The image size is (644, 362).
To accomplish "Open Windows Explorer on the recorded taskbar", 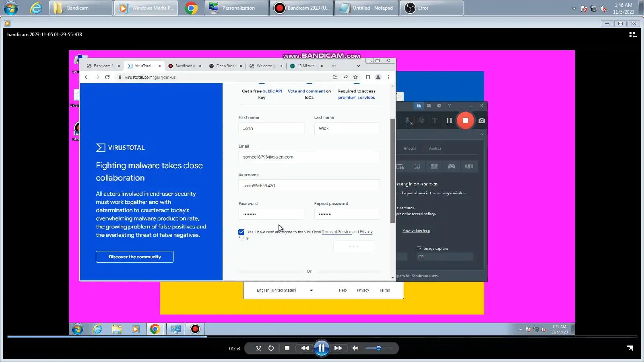I will (x=117, y=329).
